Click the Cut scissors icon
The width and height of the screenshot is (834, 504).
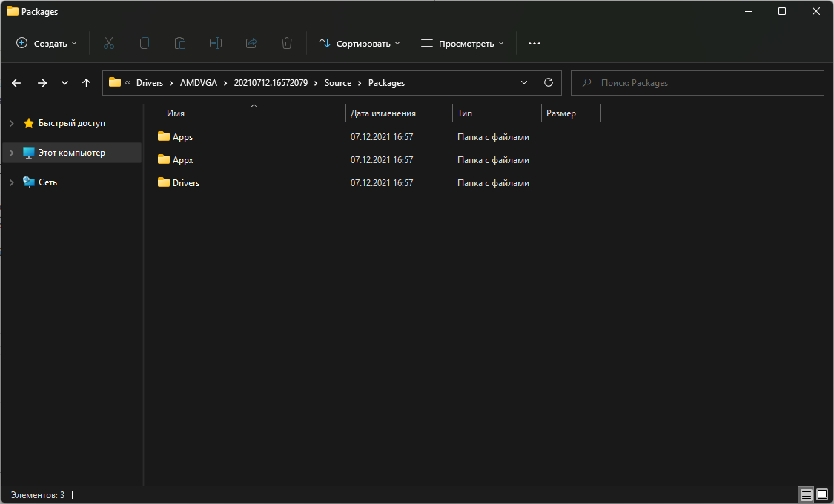[x=109, y=44]
